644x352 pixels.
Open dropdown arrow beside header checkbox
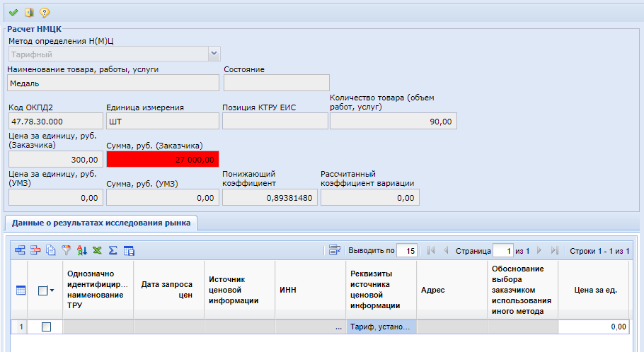52,291
